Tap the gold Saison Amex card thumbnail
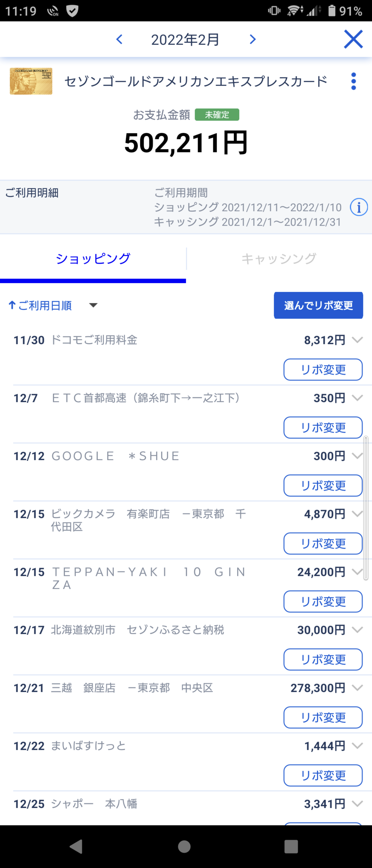The height and width of the screenshot is (868, 372). (31, 81)
